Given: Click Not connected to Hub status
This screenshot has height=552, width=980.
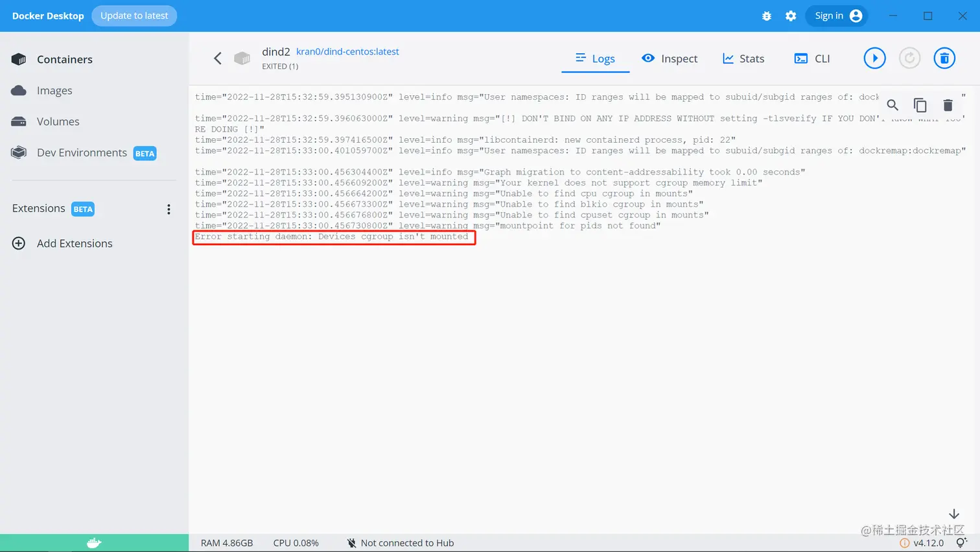Looking at the screenshot, I should (400, 543).
